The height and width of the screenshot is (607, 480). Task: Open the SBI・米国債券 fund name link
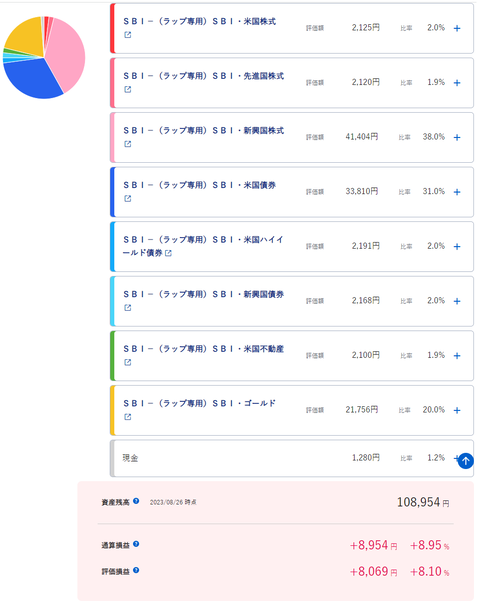coord(199,185)
